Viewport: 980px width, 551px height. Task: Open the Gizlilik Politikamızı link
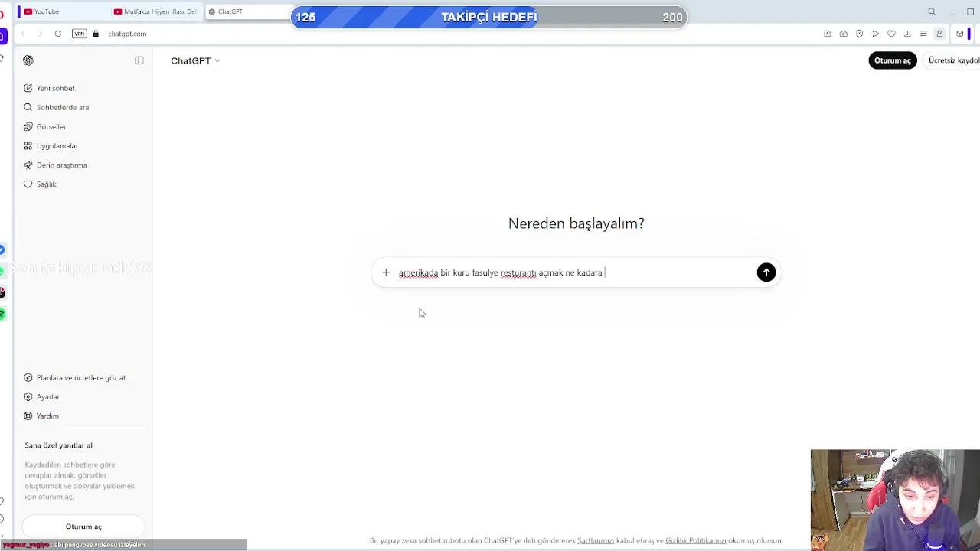(696, 540)
